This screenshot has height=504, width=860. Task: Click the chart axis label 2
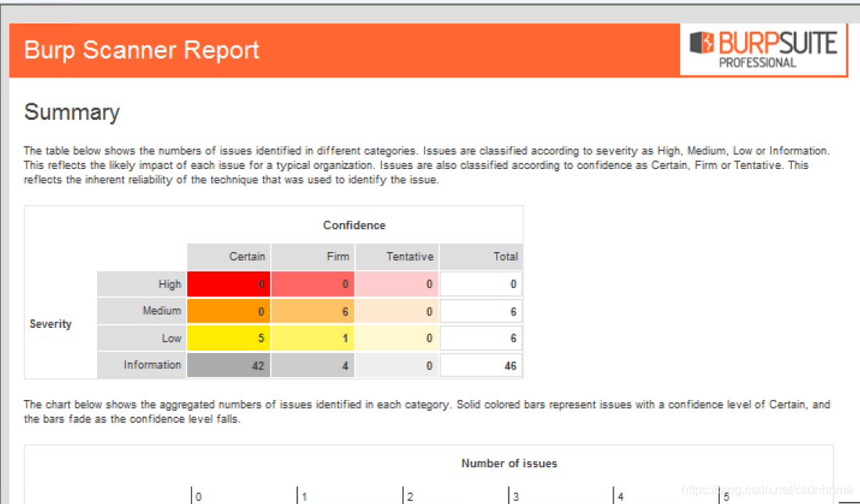tap(410, 497)
